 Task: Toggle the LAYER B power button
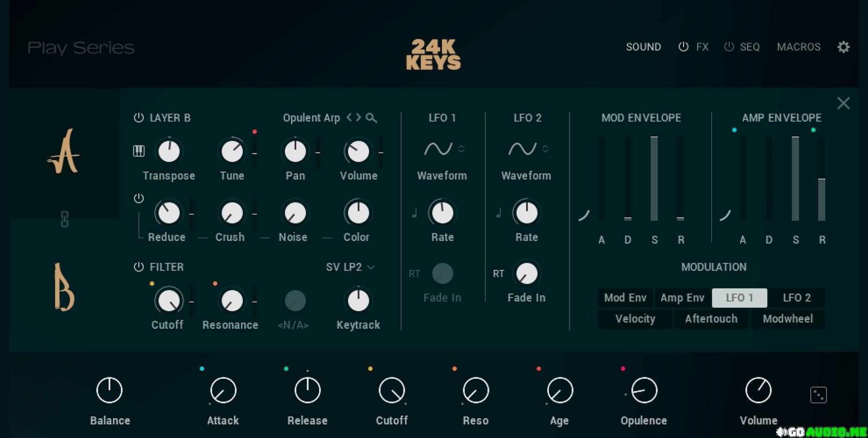coord(139,118)
